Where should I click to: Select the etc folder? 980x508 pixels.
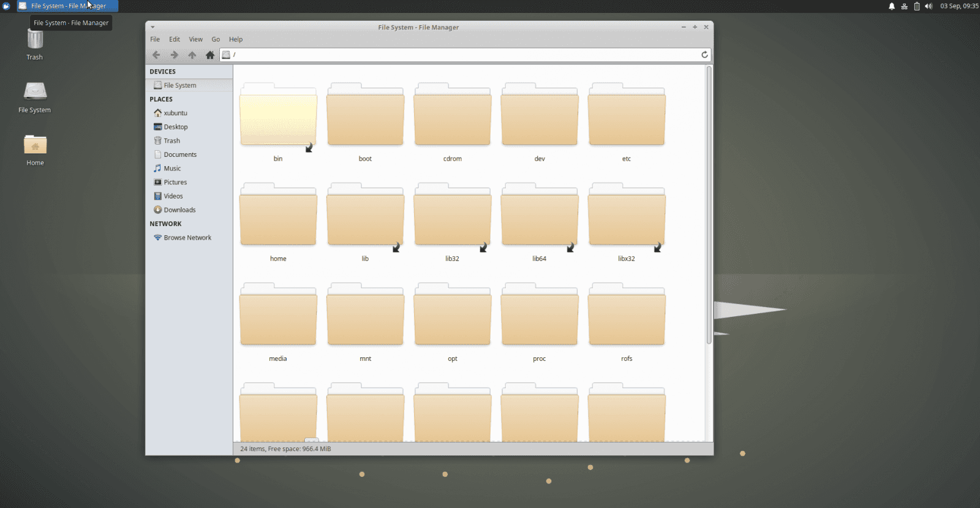(626, 116)
